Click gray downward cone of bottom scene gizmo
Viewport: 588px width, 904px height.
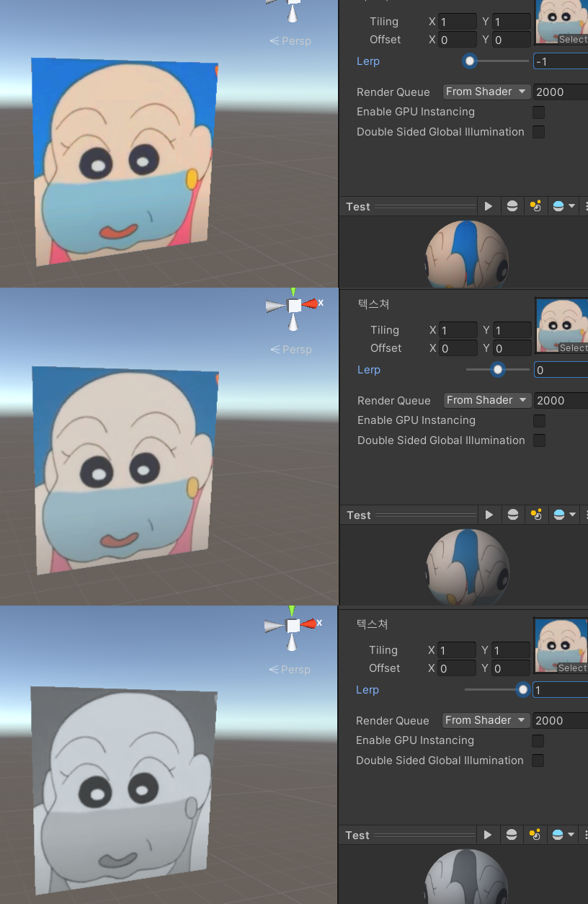[292, 643]
